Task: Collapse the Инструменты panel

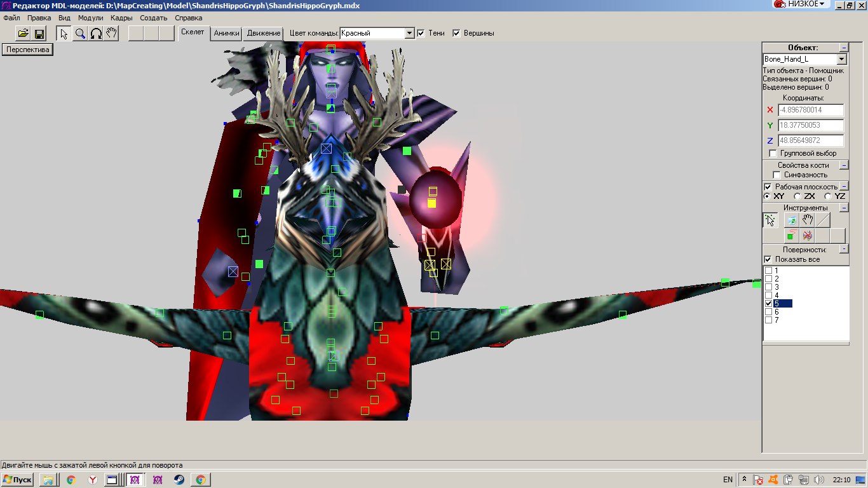Action: (844, 208)
